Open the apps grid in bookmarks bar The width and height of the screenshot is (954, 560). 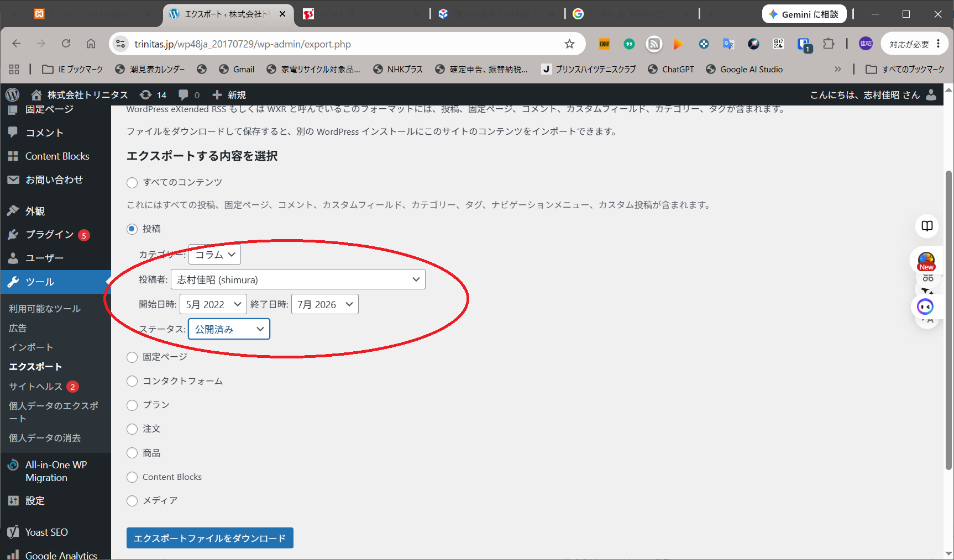(x=14, y=69)
